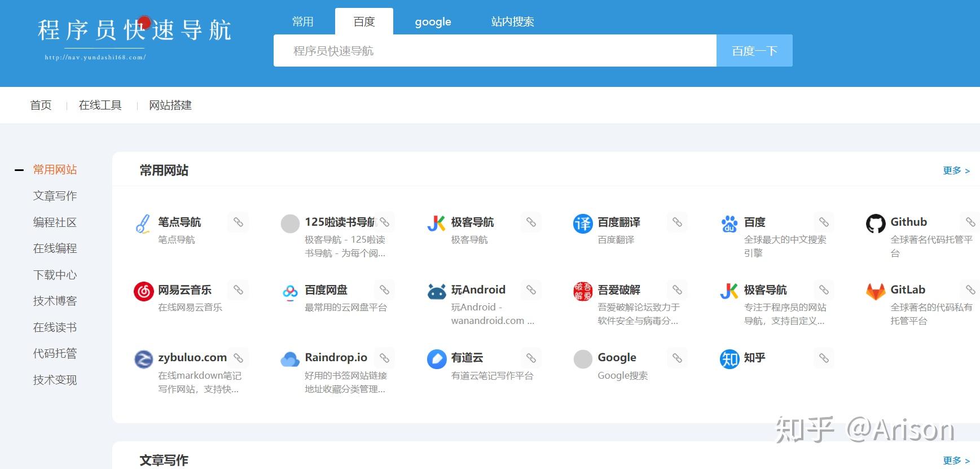The width and height of the screenshot is (980, 469).
Task: Click the link icon beside Google
Action: pos(677,358)
